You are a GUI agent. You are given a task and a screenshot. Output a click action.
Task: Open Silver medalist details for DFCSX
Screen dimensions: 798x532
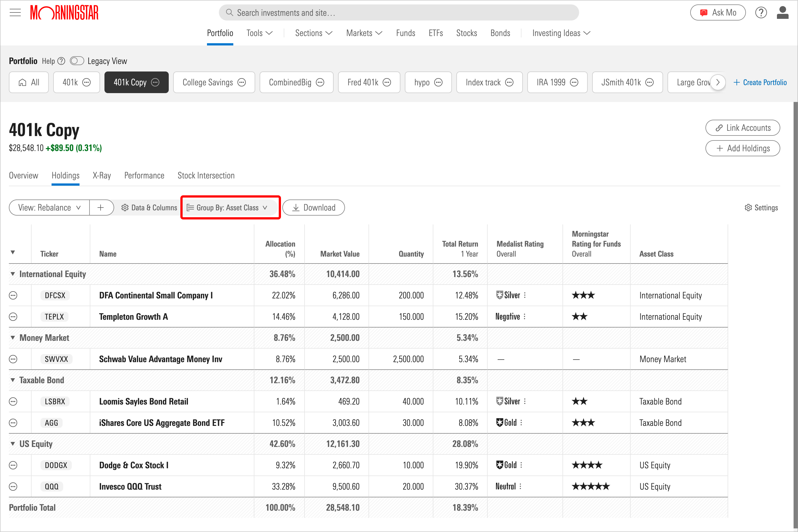(x=525, y=296)
